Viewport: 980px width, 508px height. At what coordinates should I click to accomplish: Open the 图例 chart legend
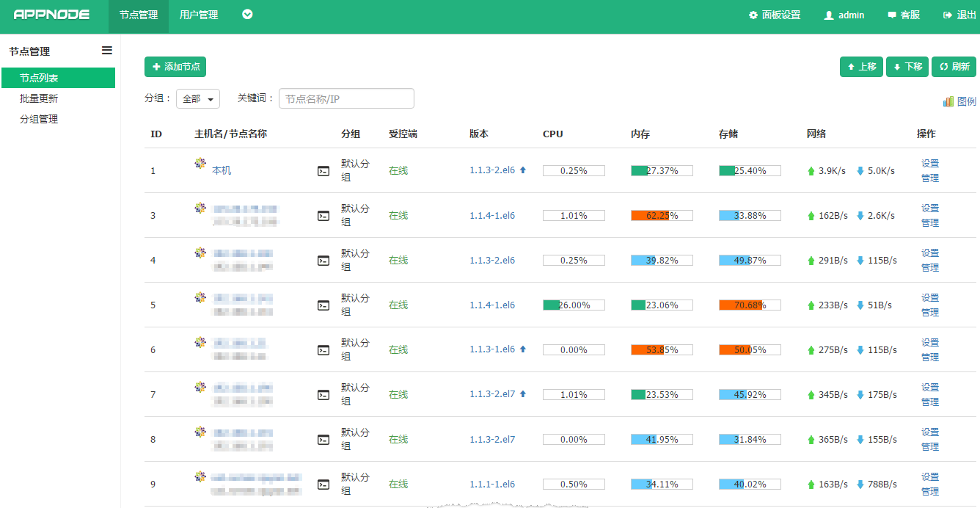[959, 101]
